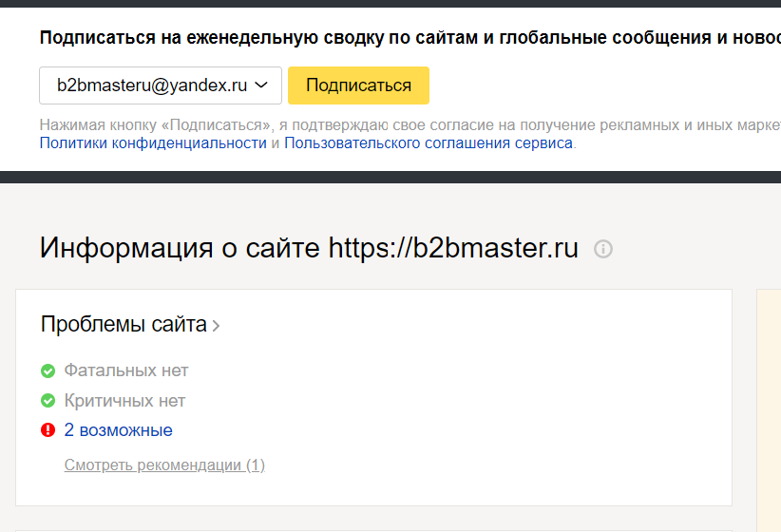Click the arrow after Проблемы сайта
Image resolution: width=781 pixels, height=532 pixels.
pyautogui.click(x=217, y=326)
